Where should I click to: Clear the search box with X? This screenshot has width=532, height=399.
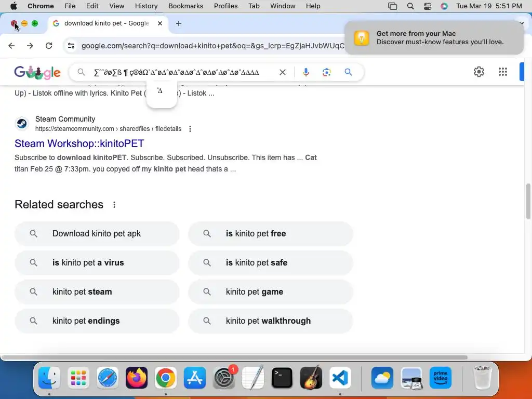(x=282, y=72)
